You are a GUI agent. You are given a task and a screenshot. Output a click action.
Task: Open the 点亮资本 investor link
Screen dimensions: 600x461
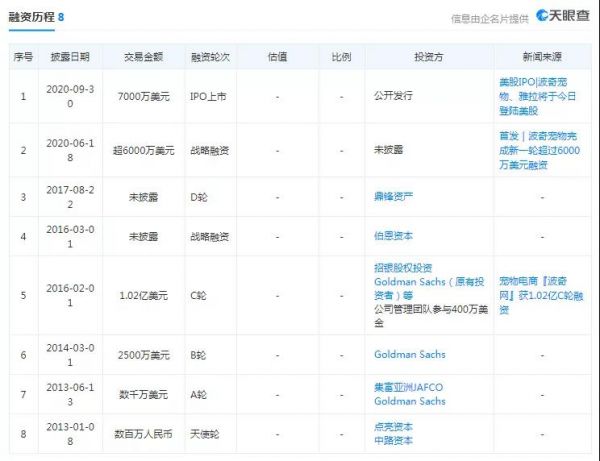pos(393,427)
